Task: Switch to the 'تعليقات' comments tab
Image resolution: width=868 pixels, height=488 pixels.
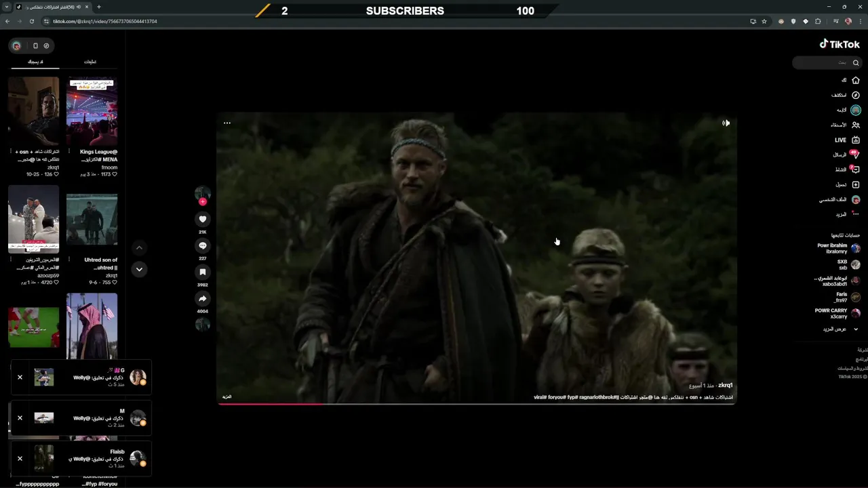Action: 90,62
